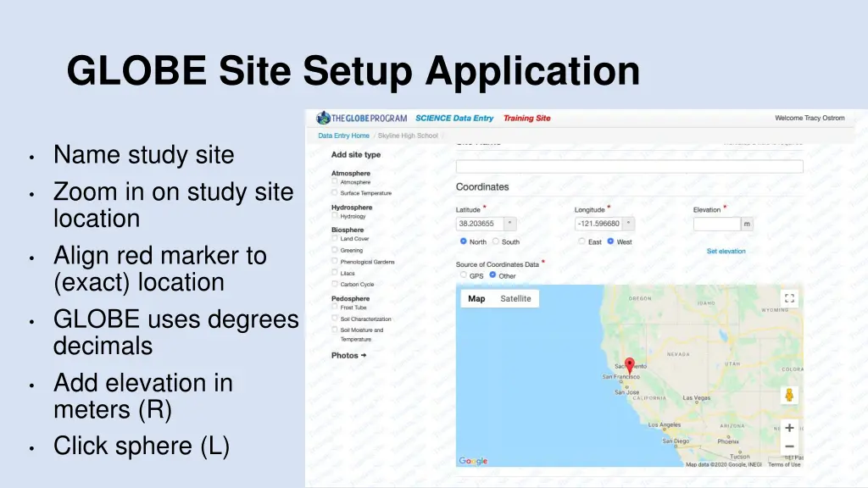868x488 pixels.
Task: Click the Latitude value field
Action: tap(480, 224)
